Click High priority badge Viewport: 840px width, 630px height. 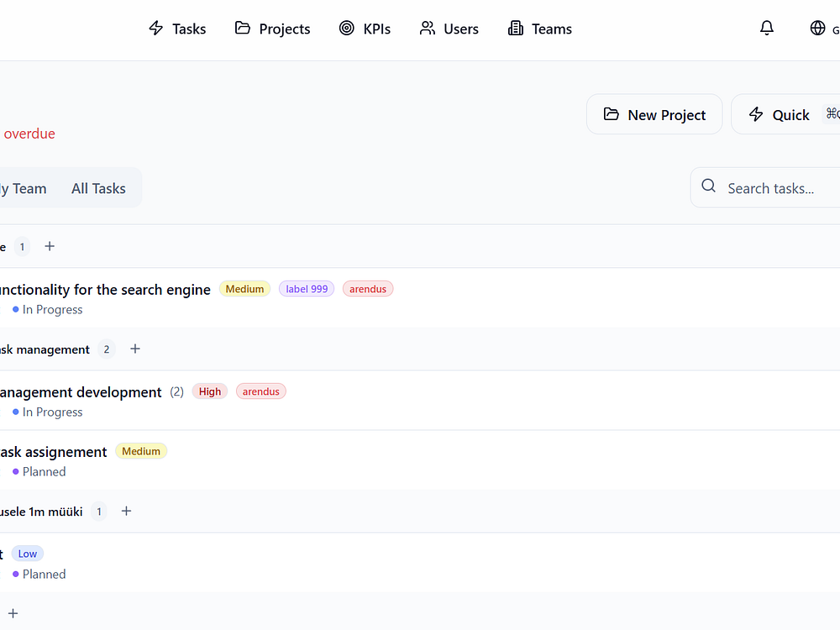[x=210, y=391]
